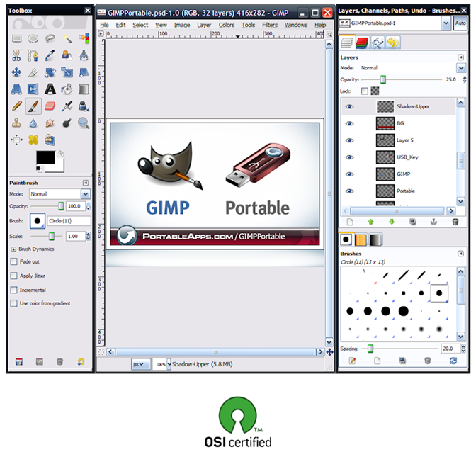Click the Paintbrush opacity 100.0 field
Viewport: 476px width, 452px height.
75,206
